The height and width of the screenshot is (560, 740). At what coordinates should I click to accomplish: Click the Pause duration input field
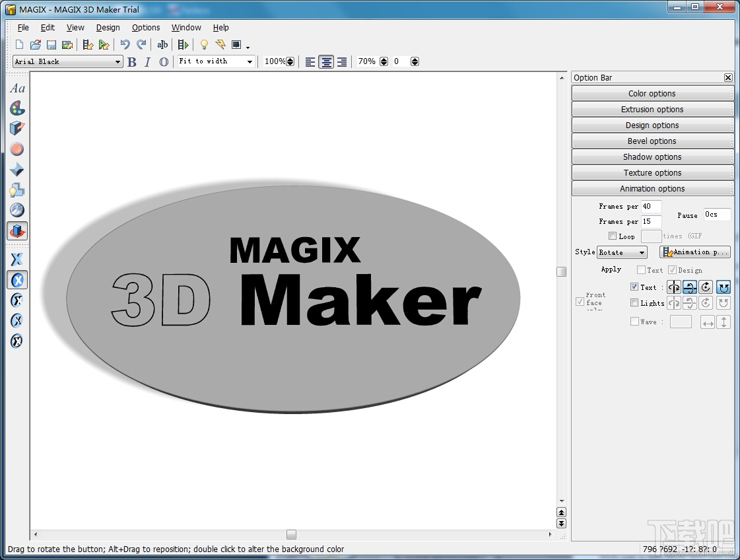pos(716,215)
